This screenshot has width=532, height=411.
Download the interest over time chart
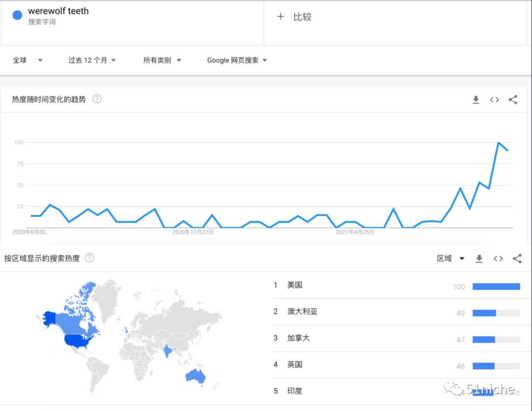click(x=476, y=100)
